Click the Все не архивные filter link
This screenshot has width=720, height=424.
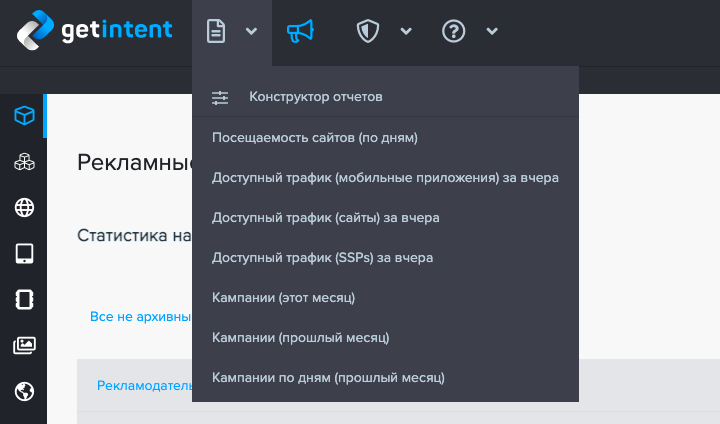click(x=140, y=317)
